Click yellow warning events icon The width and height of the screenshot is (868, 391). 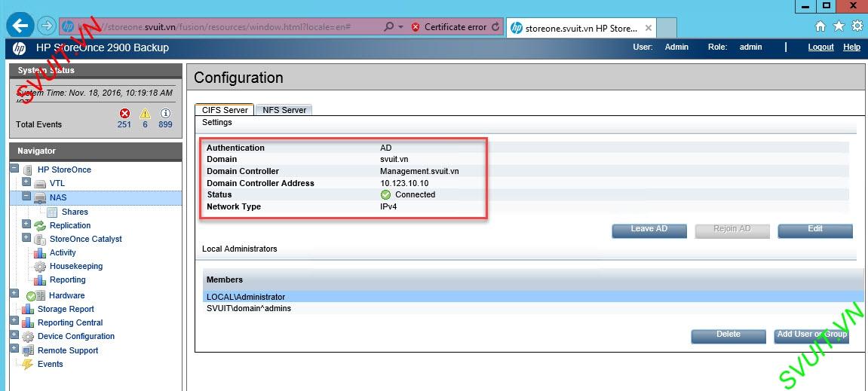(145, 113)
